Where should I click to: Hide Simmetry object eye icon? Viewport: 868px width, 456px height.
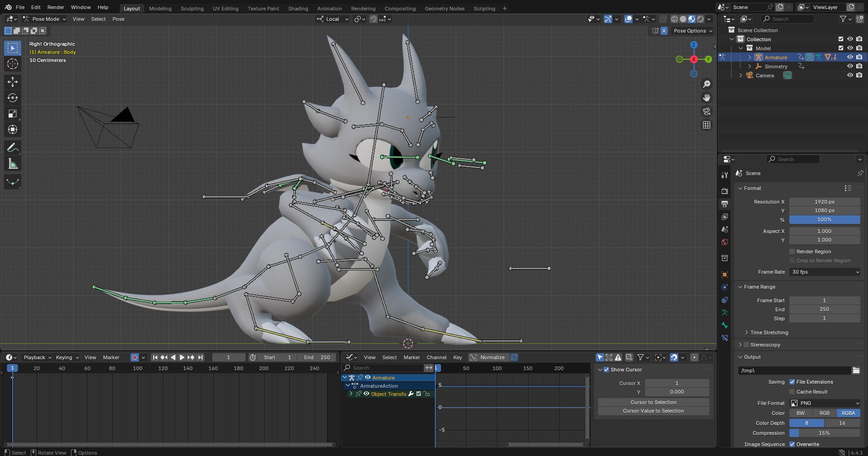(850, 66)
